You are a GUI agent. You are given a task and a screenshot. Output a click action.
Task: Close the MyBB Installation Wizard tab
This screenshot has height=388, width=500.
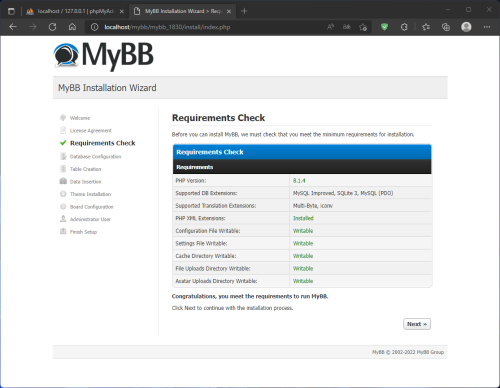[229, 11]
